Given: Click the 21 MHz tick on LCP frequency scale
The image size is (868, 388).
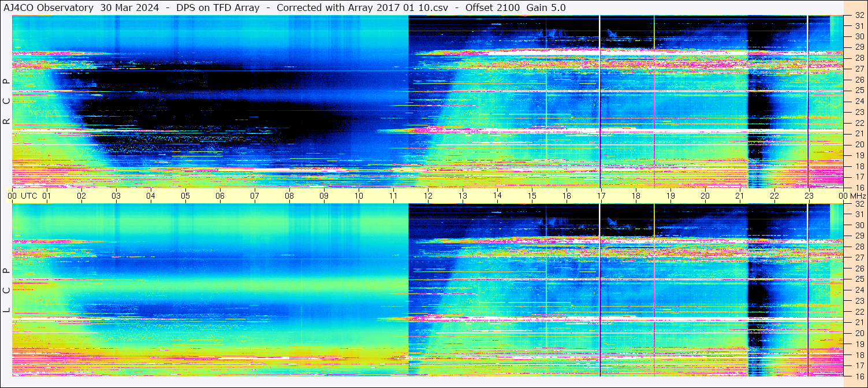Looking at the screenshot, I should click(859, 322).
